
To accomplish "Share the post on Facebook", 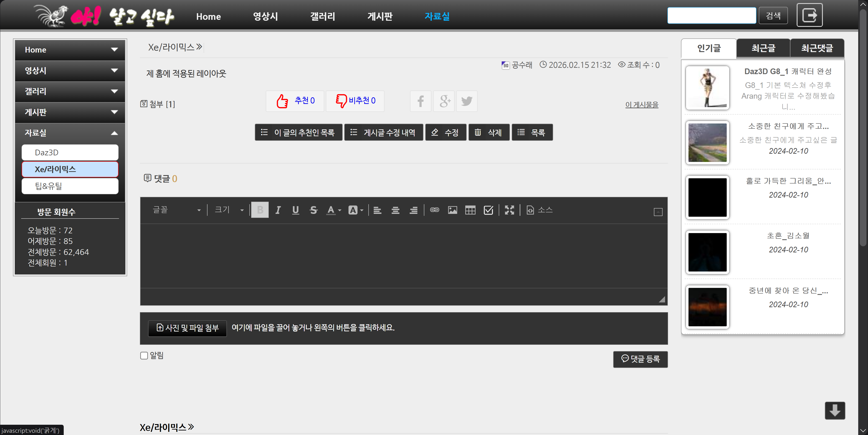I will (x=420, y=101).
